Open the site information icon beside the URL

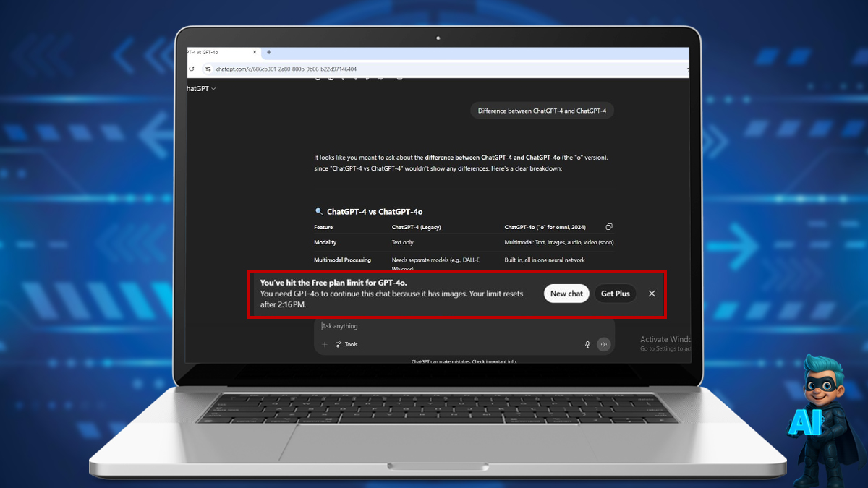click(x=208, y=69)
